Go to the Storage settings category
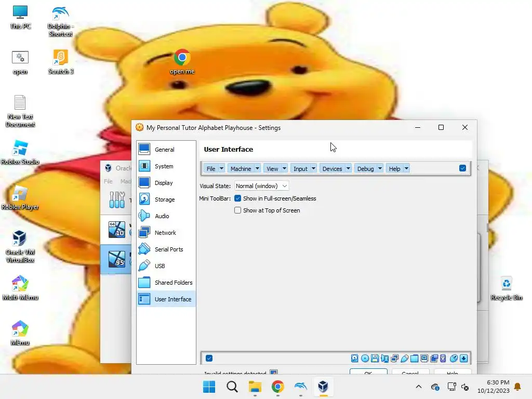Screen dimensions: 532x399 (166, 199)
